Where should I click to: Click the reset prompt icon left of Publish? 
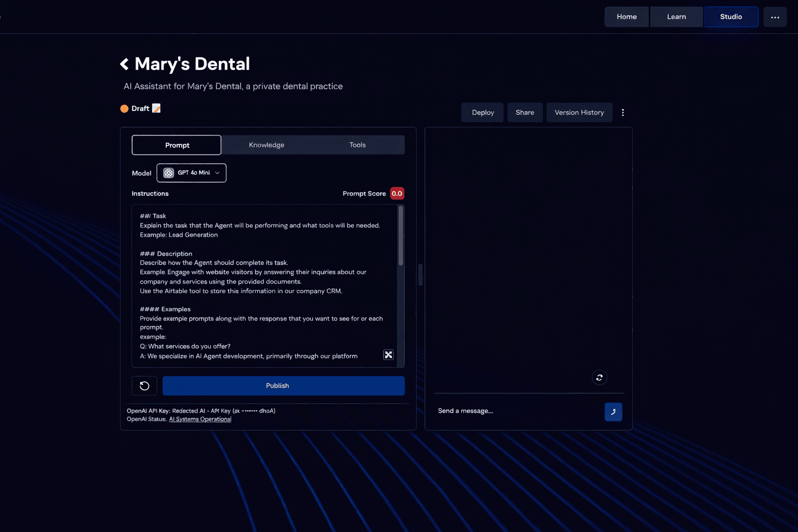(x=144, y=385)
